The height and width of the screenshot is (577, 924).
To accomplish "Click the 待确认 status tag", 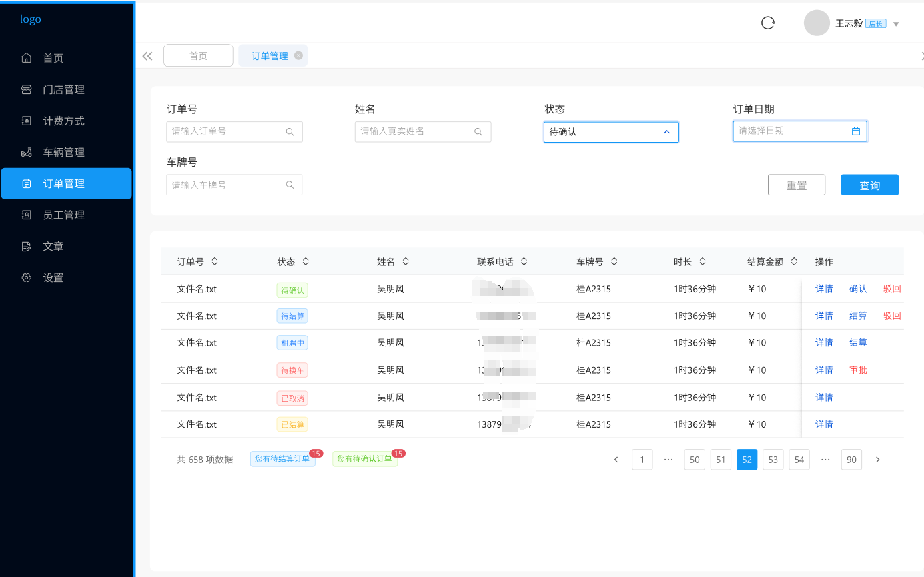I will pos(292,290).
